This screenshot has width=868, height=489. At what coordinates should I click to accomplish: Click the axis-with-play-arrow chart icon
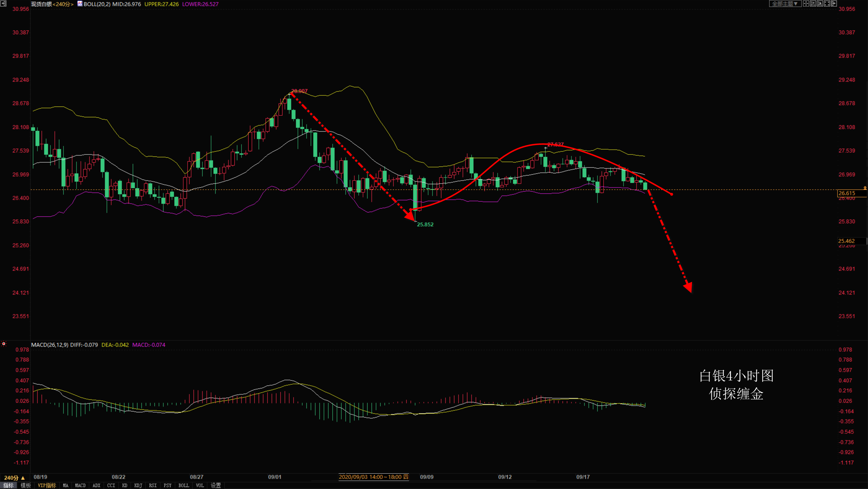click(820, 3)
